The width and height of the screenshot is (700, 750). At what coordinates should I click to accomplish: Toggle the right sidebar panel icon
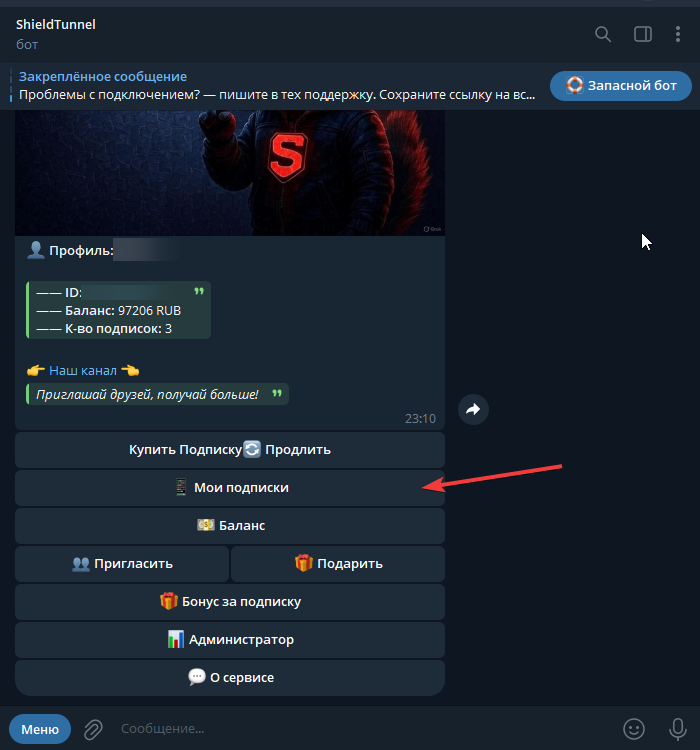pos(643,34)
